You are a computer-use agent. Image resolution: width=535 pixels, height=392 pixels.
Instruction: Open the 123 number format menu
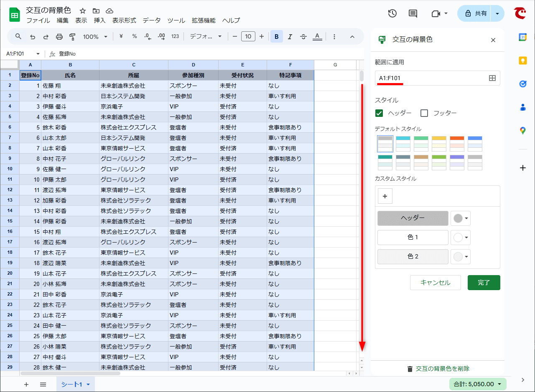click(175, 37)
